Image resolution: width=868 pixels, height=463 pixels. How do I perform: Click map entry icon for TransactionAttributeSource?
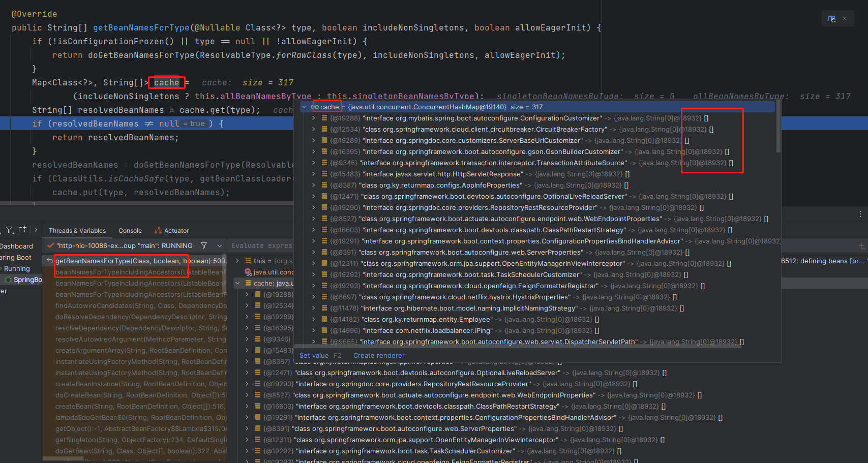click(x=324, y=163)
